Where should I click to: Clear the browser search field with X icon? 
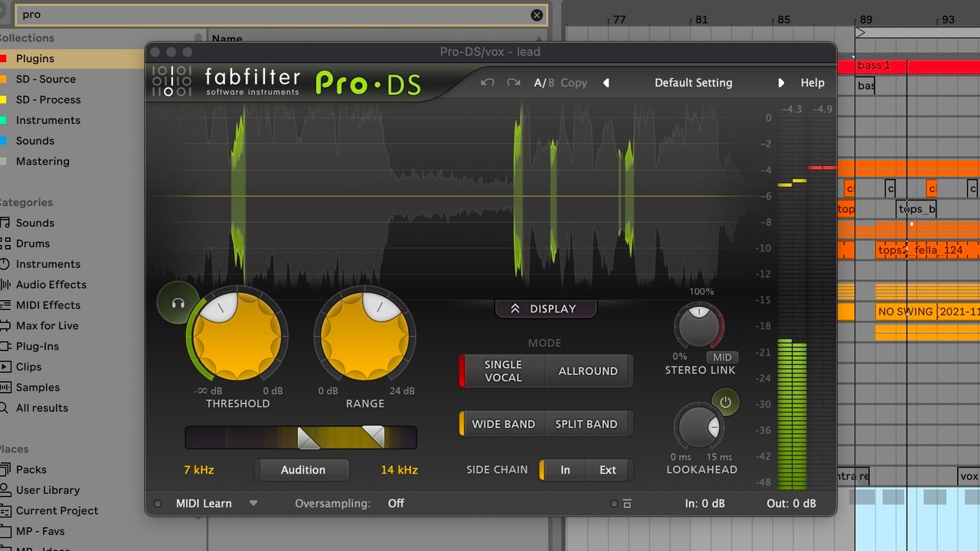coord(537,15)
